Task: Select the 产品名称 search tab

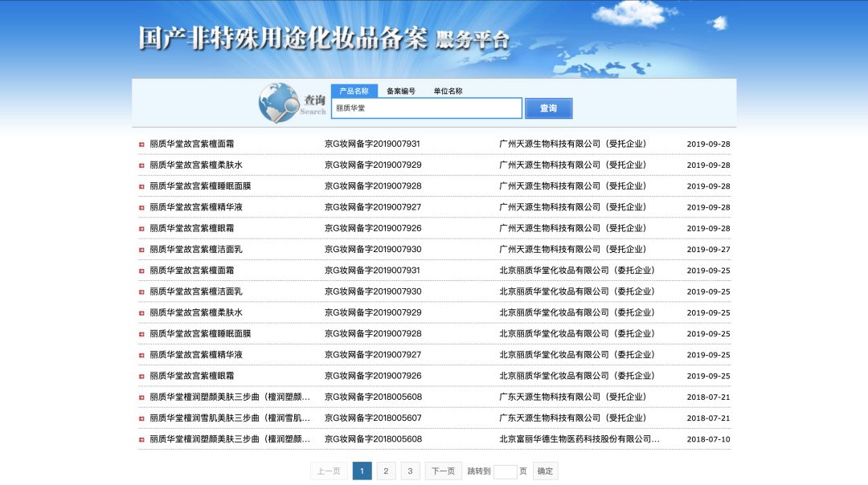Action: click(354, 91)
